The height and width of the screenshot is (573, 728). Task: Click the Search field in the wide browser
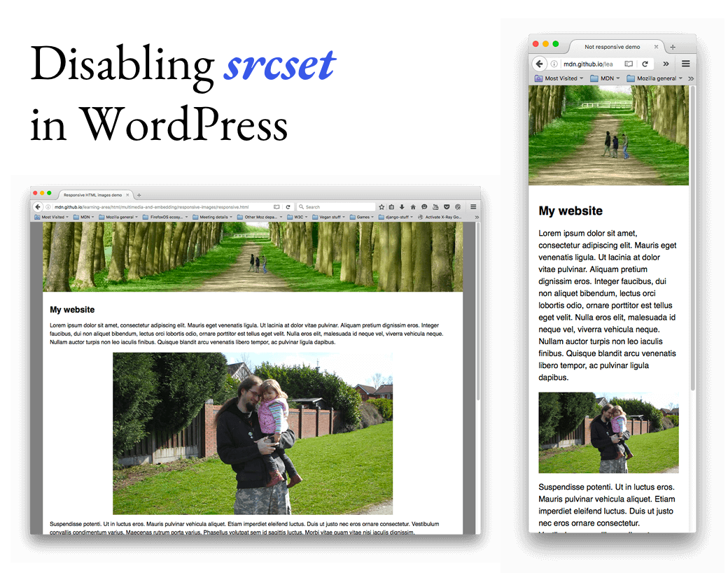pyautogui.click(x=338, y=207)
